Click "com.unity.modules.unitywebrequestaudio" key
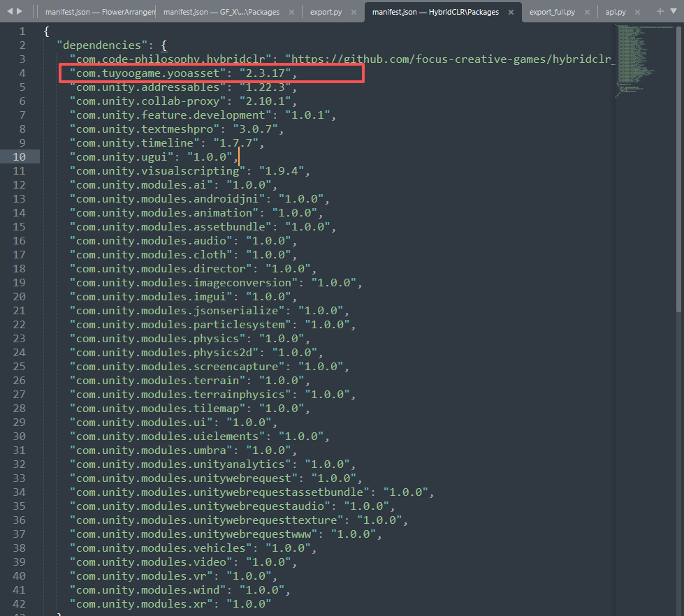The width and height of the screenshot is (684, 616). click(x=200, y=506)
